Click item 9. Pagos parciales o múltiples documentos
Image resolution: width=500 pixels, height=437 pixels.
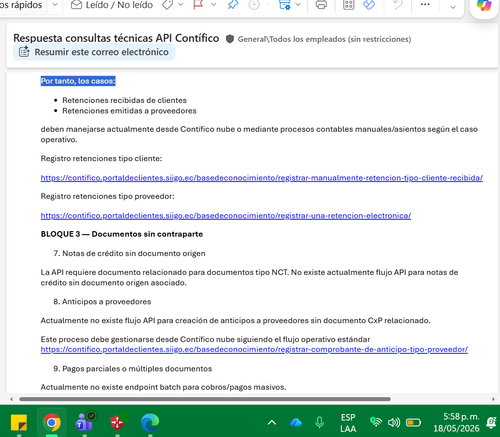pyautogui.click(x=133, y=369)
